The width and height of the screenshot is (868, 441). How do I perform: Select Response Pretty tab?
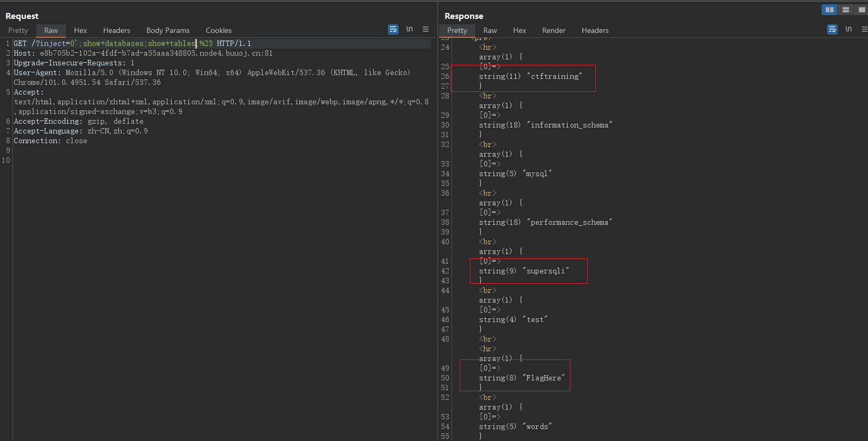coord(457,30)
